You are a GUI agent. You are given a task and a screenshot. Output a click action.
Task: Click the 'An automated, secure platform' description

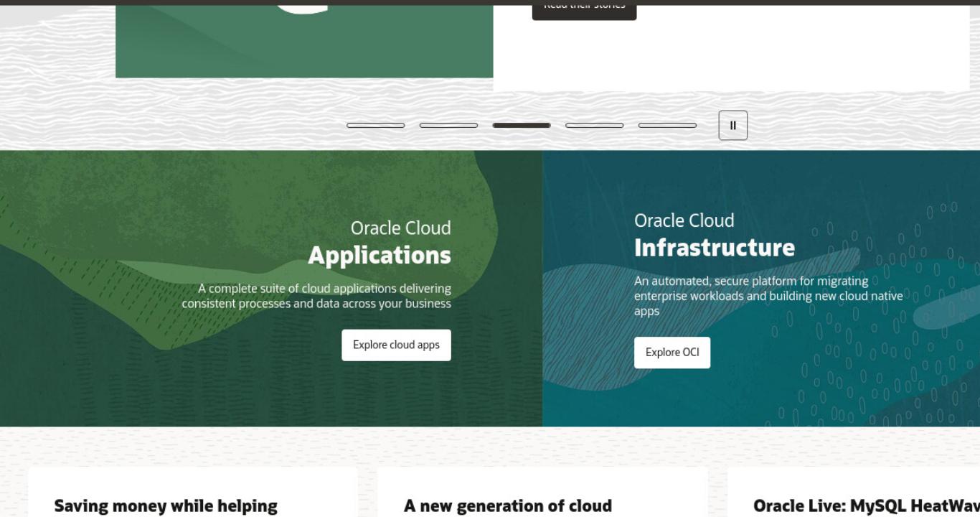click(x=768, y=296)
